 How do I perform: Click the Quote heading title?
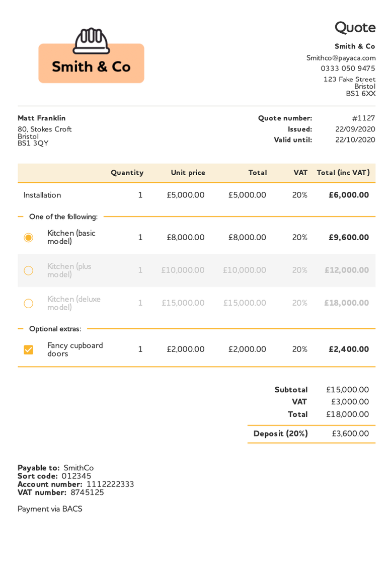(355, 27)
